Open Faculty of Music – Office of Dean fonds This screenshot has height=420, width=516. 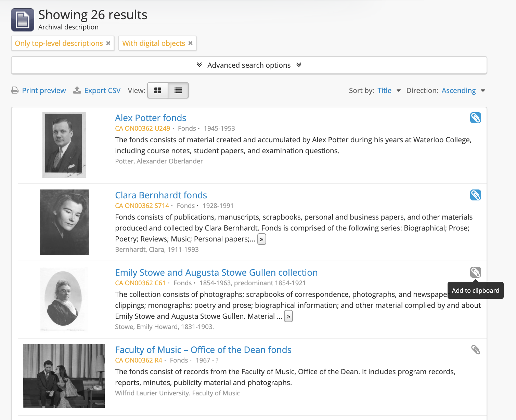tap(203, 350)
